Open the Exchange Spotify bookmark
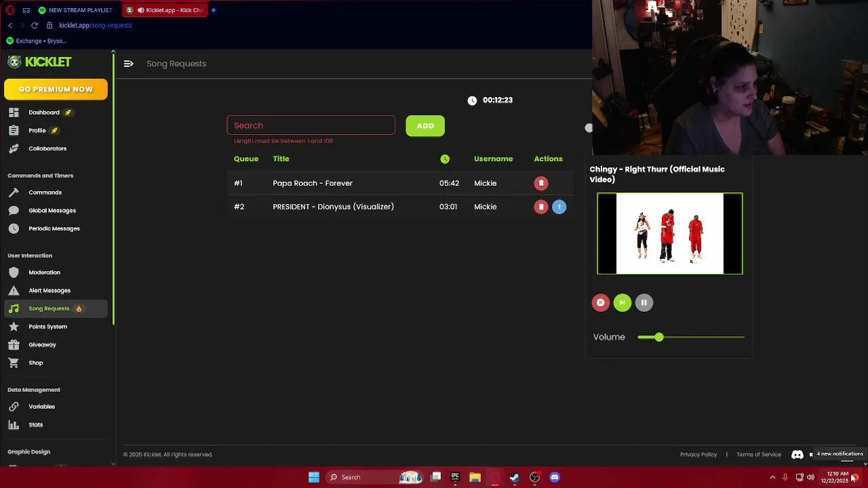 click(x=37, y=41)
